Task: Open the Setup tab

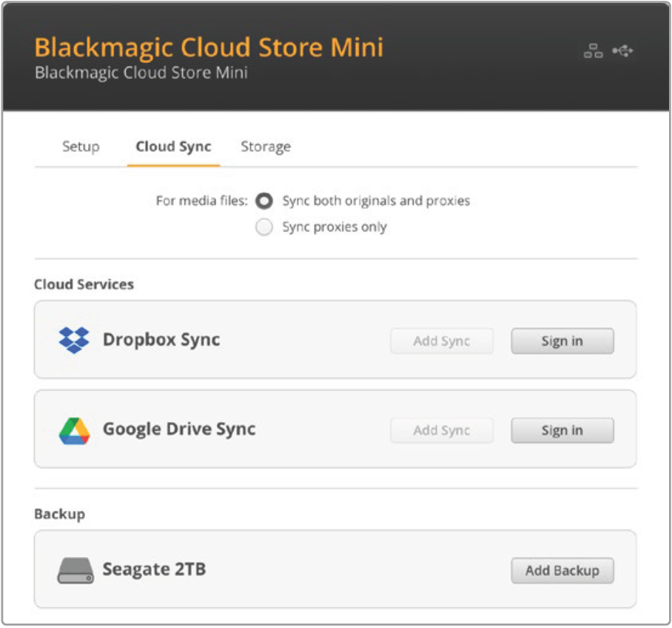Action: click(81, 147)
